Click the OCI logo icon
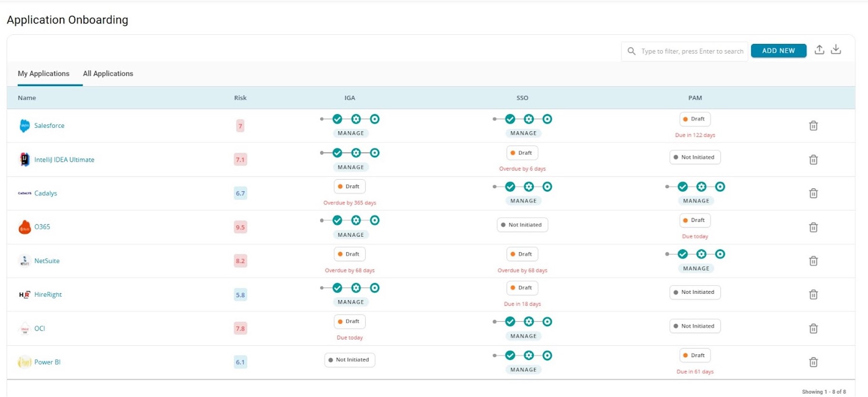This screenshot has height=397, width=868. point(25,329)
